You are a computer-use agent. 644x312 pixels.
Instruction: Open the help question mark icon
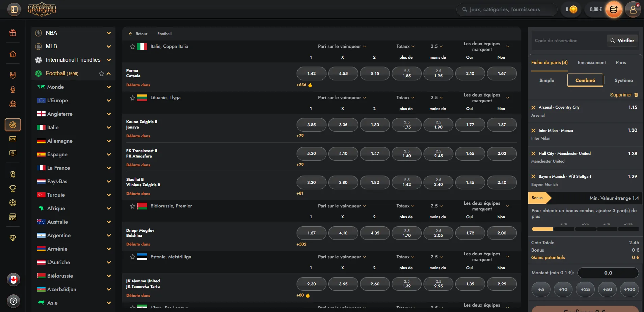tap(14, 301)
